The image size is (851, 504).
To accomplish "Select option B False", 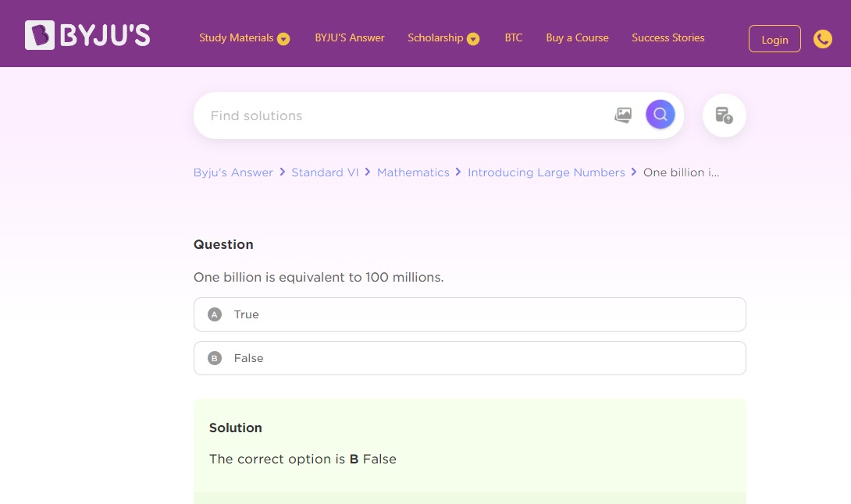I will coord(469,358).
